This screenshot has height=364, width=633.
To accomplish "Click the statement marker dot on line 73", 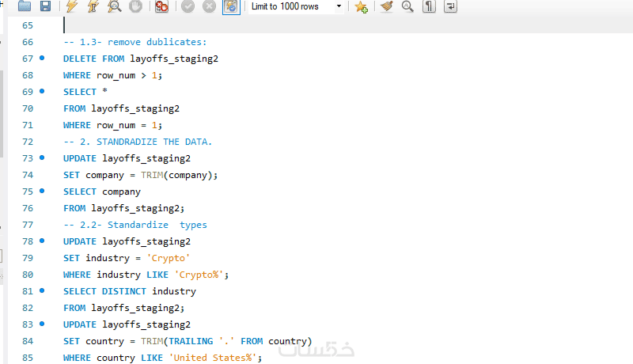I will point(42,157).
